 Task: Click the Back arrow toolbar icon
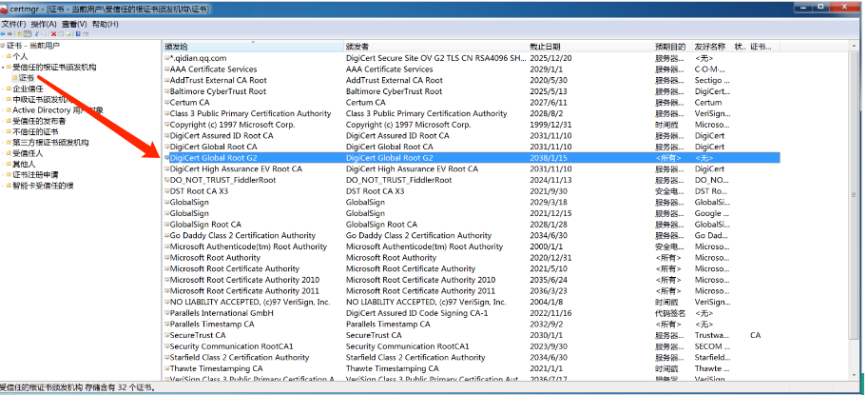tap(3, 34)
